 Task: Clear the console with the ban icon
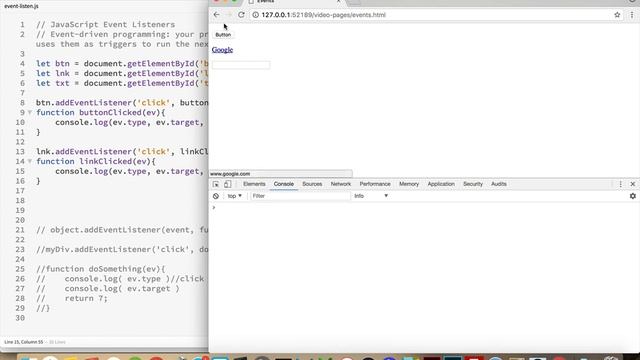click(216, 196)
